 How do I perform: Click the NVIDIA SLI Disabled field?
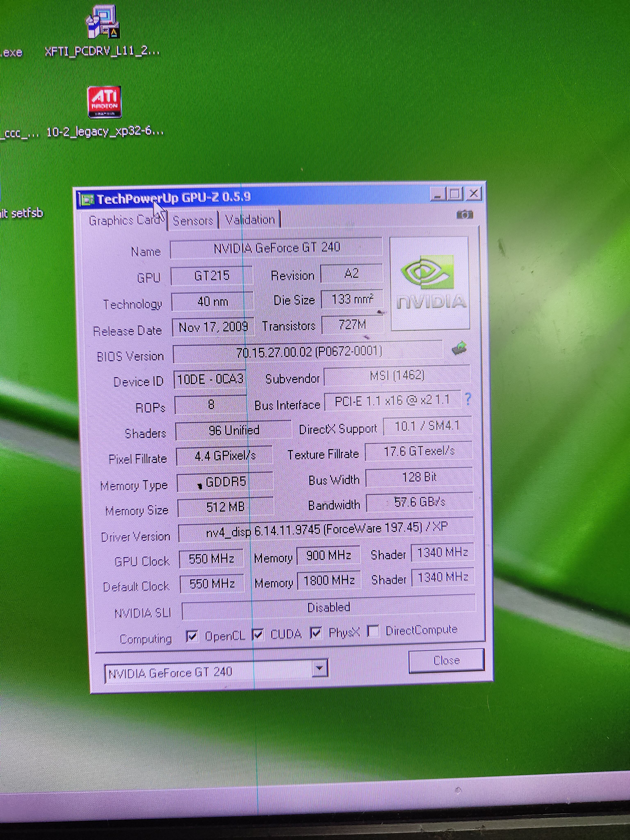[x=329, y=607]
